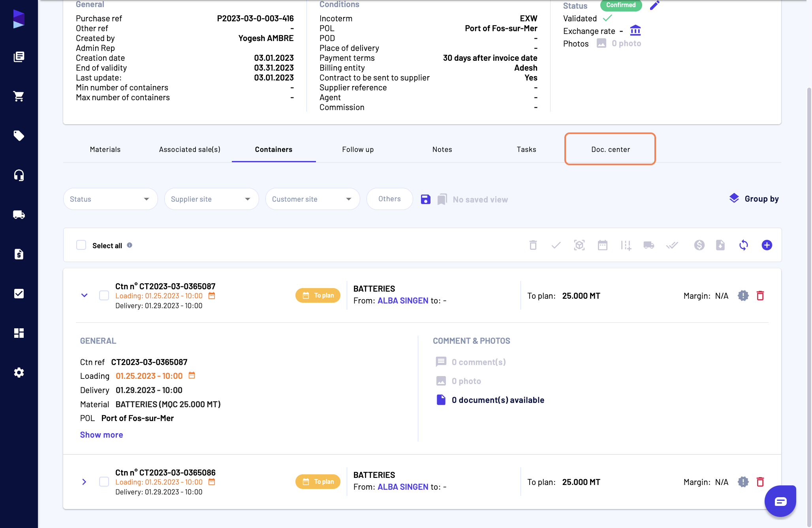
Task: Click the trash icon for CT2023-03-0365086
Action: 760,482
